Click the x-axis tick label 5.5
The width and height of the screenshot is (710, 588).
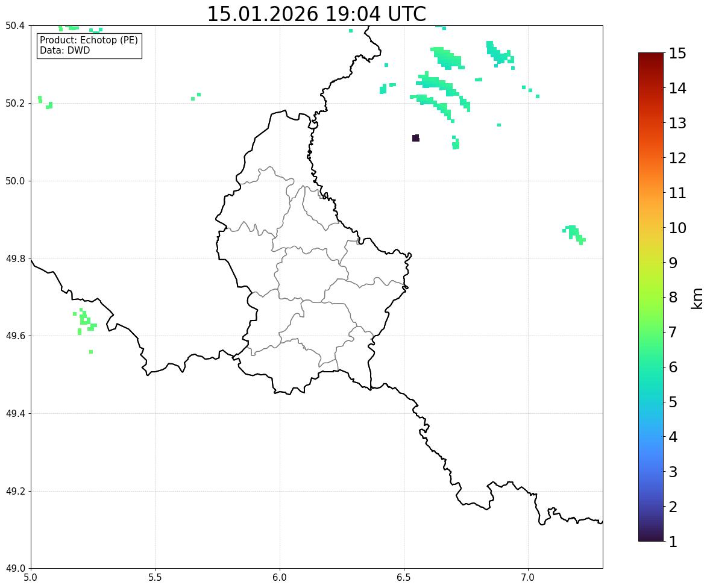click(156, 578)
